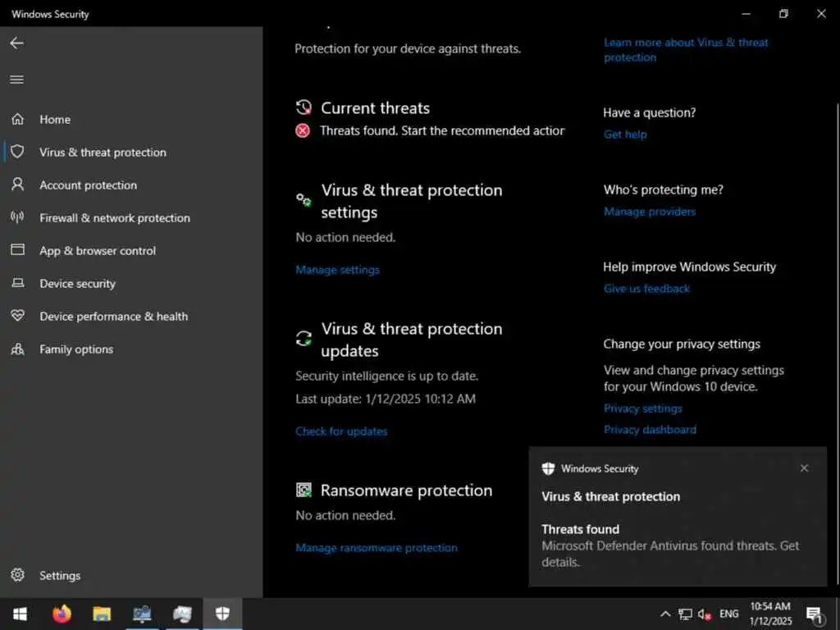Click the Family options people icon

point(18,349)
